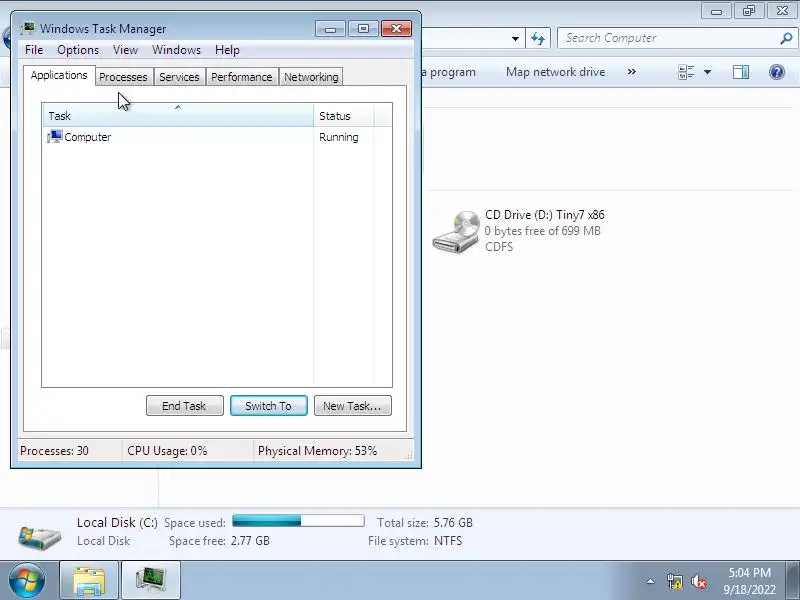
Task: Open the File menu in Task Manager
Action: coord(34,50)
